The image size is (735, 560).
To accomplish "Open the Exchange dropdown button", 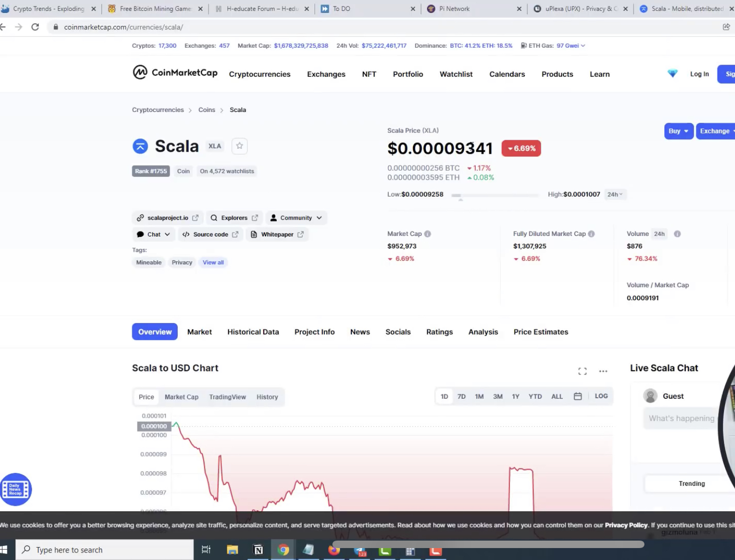I will tap(716, 131).
